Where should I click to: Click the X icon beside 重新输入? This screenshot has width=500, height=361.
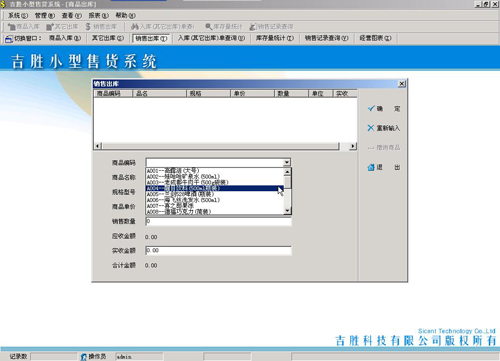(371, 128)
